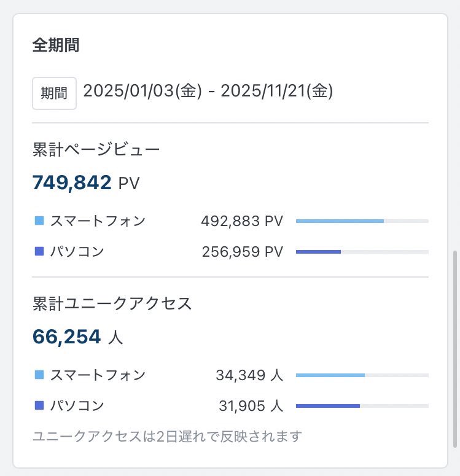Viewport: 460px width, 476px height.
Task: Click the dark-blue パソコン square under 累計ページビュー
Action: pyautogui.click(x=39, y=251)
